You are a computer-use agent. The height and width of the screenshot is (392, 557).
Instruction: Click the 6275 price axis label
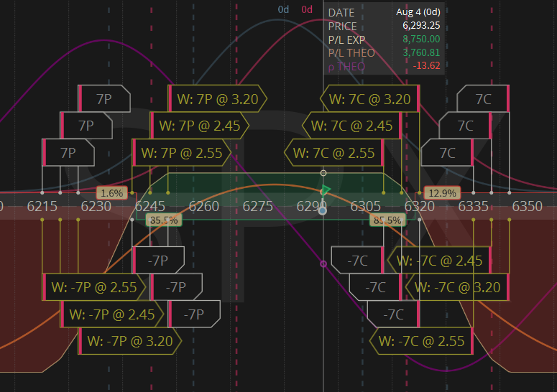click(x=258, y=206)
